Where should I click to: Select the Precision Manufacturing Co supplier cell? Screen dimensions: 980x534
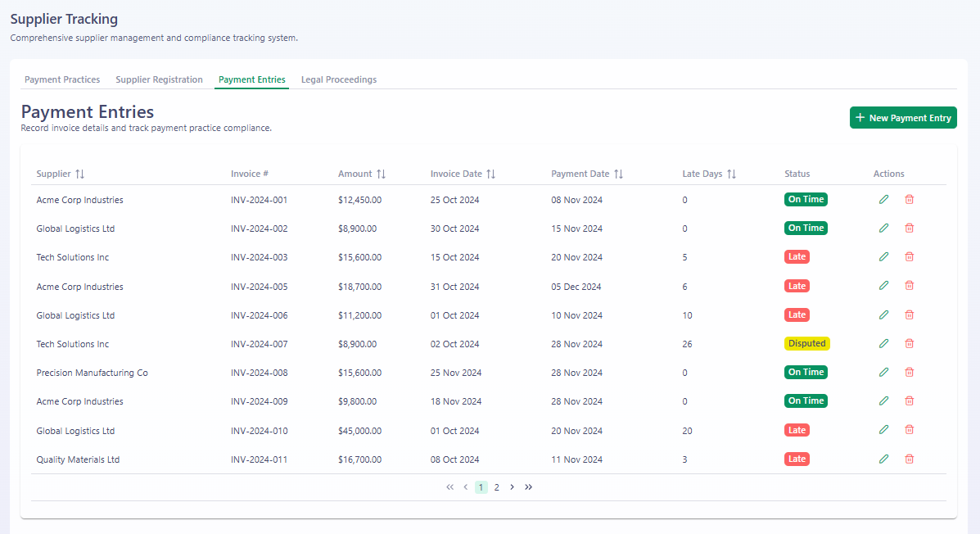(92, 373)
